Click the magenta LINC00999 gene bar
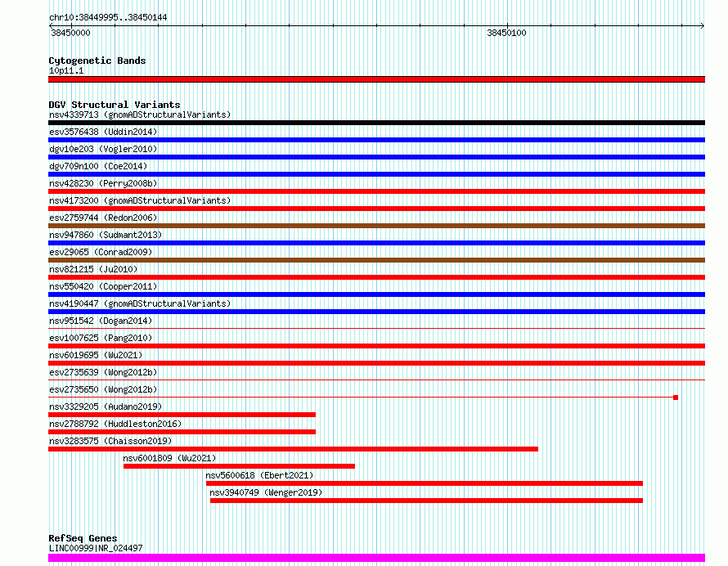The height and width of the screenshot is (566, 728). click(376, 558)
